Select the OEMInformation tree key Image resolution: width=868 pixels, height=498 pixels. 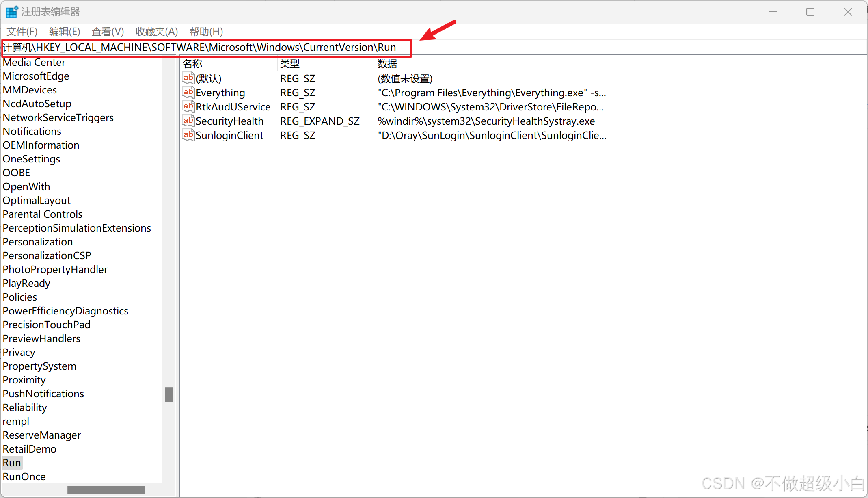click(x=41, y=145)
